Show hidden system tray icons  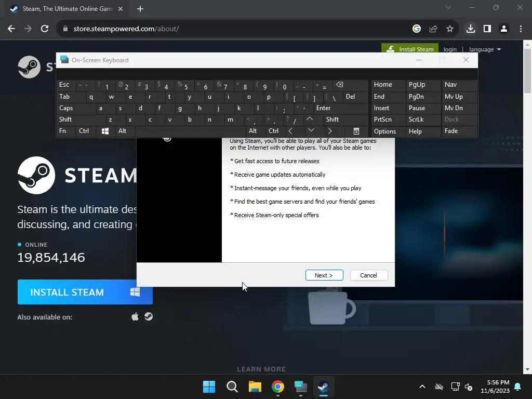(422, 387)
